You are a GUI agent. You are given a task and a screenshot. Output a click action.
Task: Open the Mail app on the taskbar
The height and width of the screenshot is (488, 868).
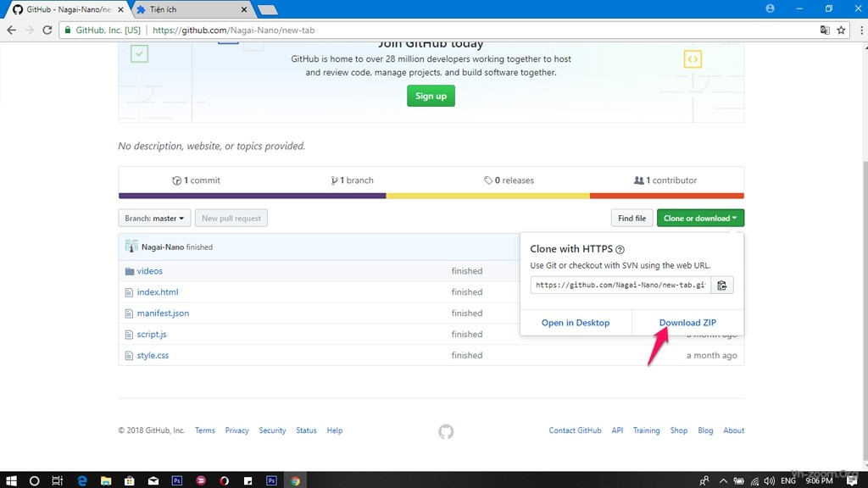point(153,480)
